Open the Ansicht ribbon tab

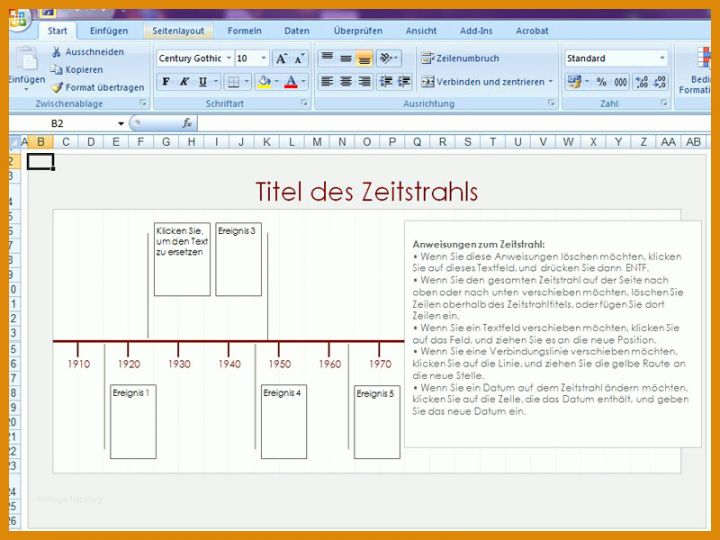pyautogui.click(x=421, y=31)
